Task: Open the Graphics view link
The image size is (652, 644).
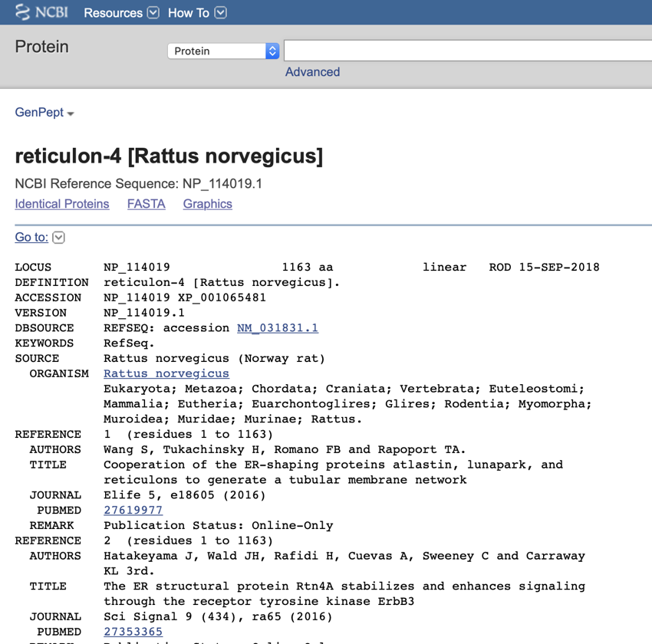Action: point(207,204)
